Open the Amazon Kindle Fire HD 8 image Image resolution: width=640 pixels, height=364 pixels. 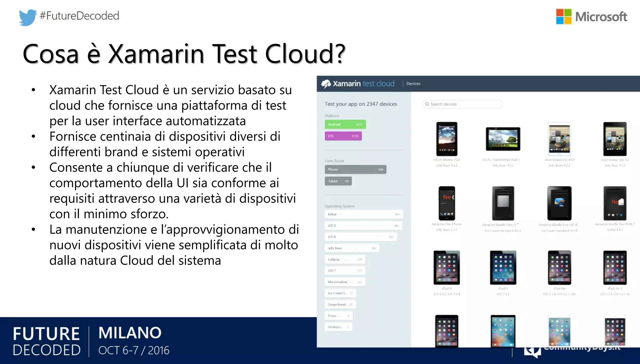[559, 203]
